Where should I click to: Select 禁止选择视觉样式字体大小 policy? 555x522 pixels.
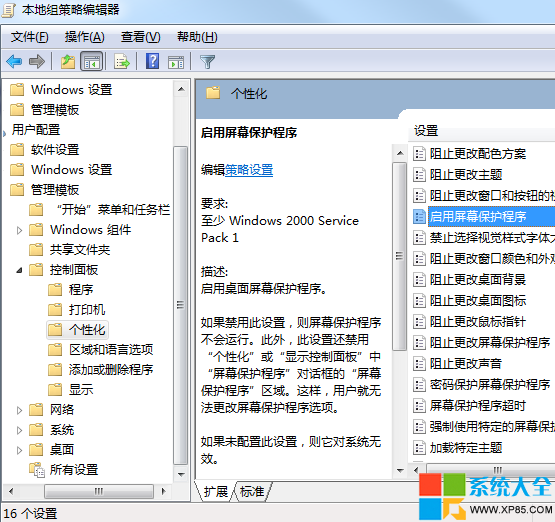[492, 238]
